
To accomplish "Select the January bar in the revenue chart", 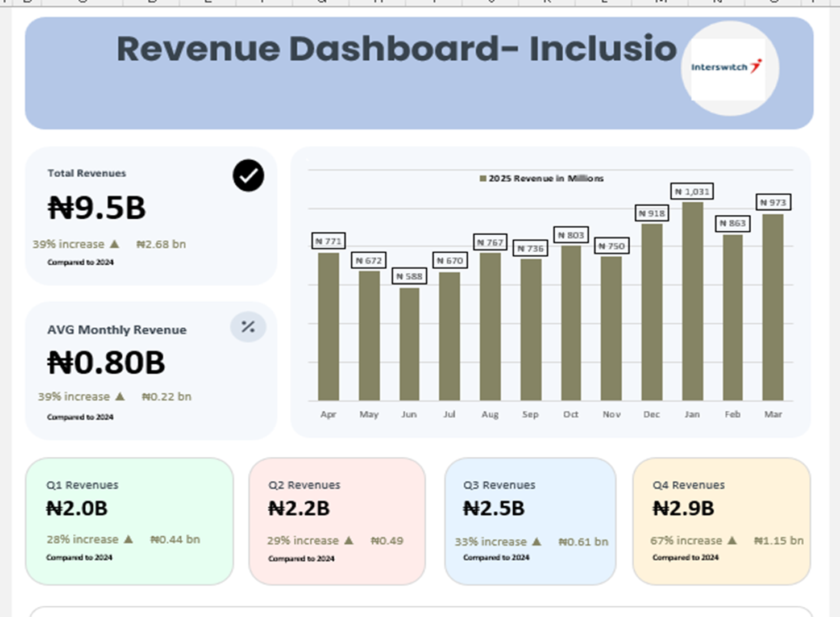I will pos(692,301).
